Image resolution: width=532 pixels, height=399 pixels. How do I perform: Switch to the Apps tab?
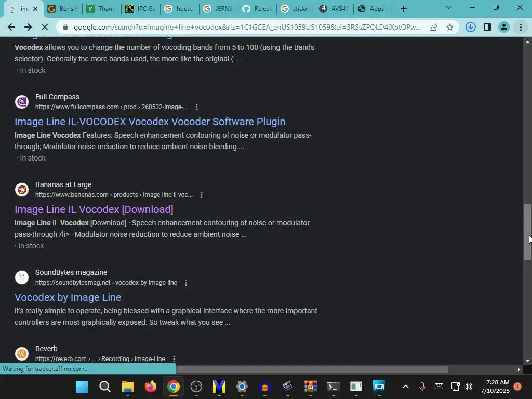coord(373,9)
